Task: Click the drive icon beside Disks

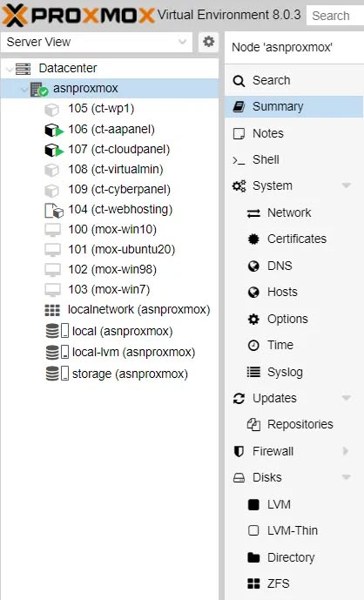Action: pos(239,478)
